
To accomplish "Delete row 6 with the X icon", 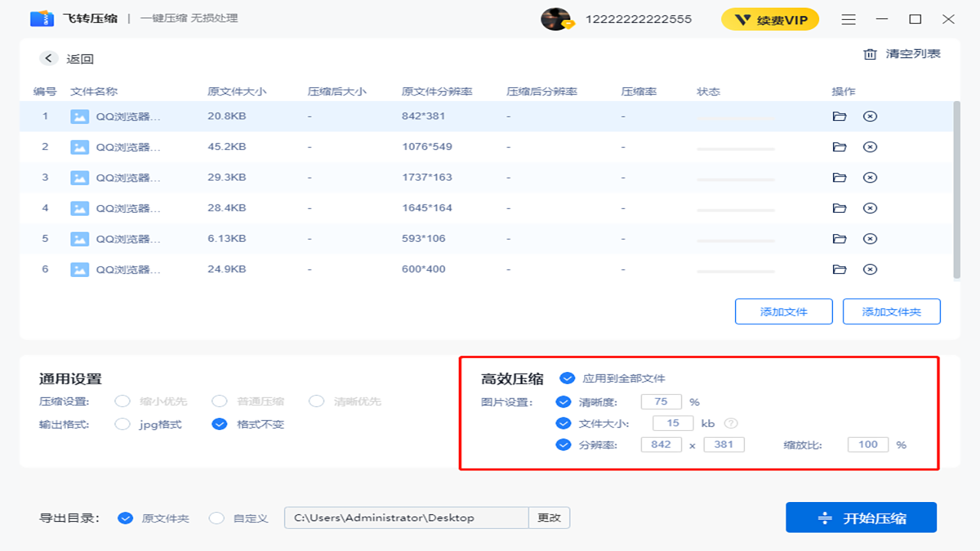I will (x=870, y=269).
